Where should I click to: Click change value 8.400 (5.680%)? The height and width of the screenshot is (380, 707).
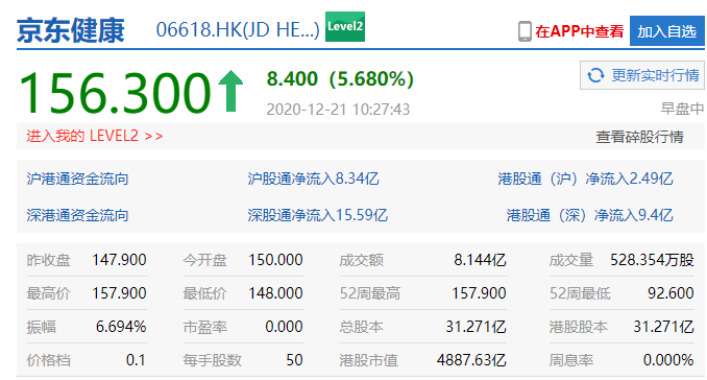pos(340,79)
